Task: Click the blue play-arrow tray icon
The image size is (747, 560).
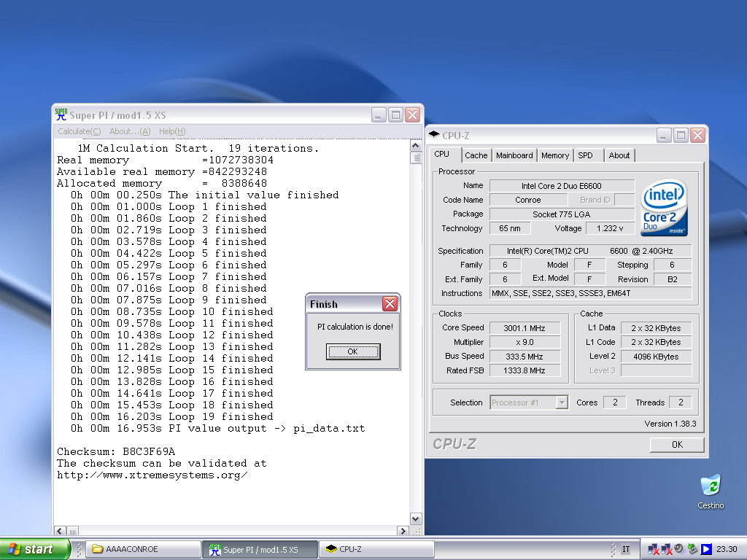Action: (706, 549)
